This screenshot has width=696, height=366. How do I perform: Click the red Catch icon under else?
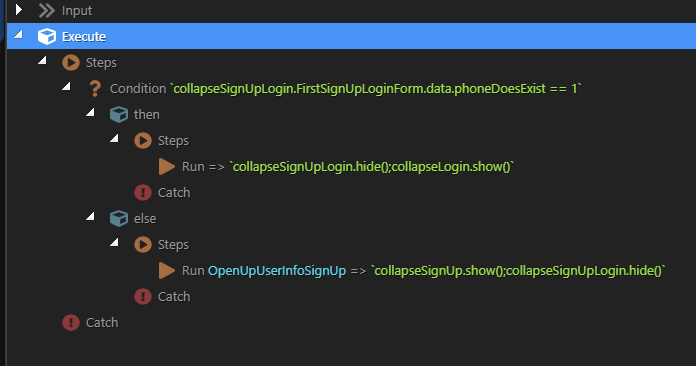[x=142, y=296]
